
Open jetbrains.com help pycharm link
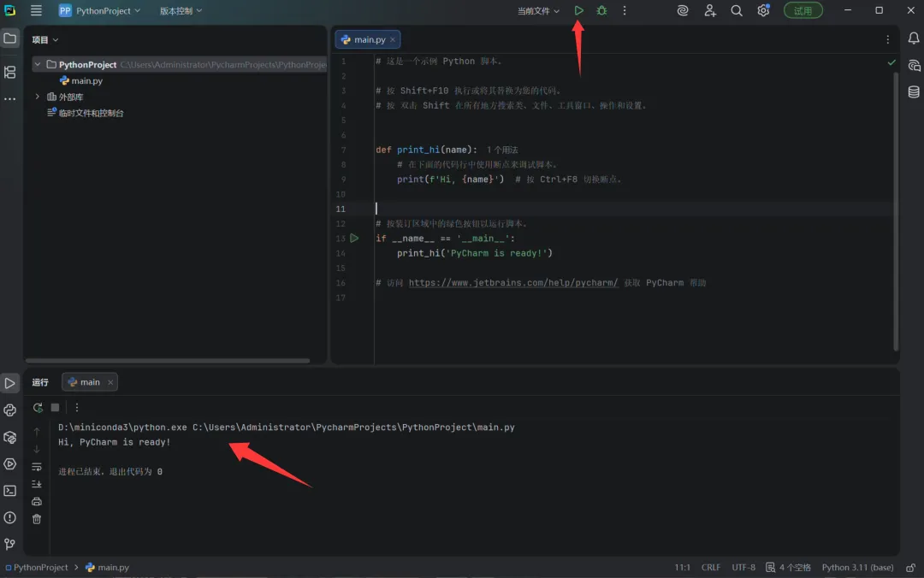pyautogui.click(x=513, y=283)
